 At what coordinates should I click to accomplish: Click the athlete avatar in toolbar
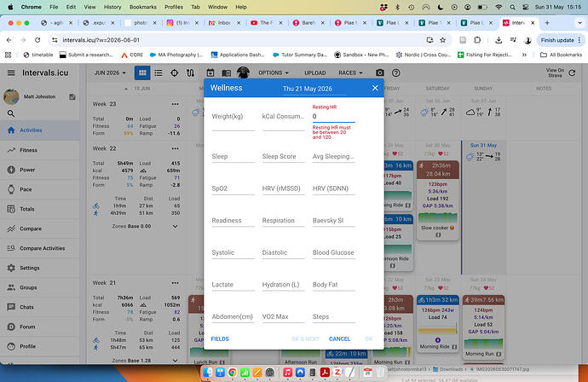pos(243,72)
